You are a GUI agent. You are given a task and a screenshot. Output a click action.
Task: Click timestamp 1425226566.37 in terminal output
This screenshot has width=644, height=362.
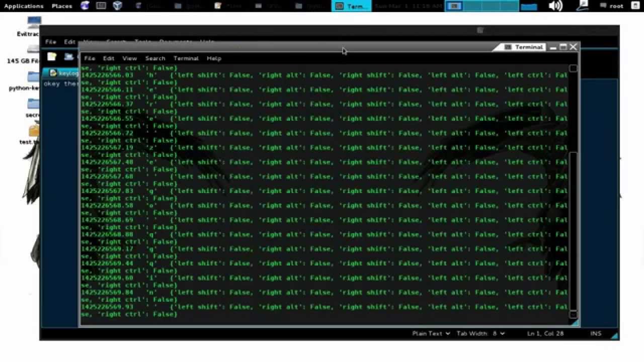click(x=107, y=104)
